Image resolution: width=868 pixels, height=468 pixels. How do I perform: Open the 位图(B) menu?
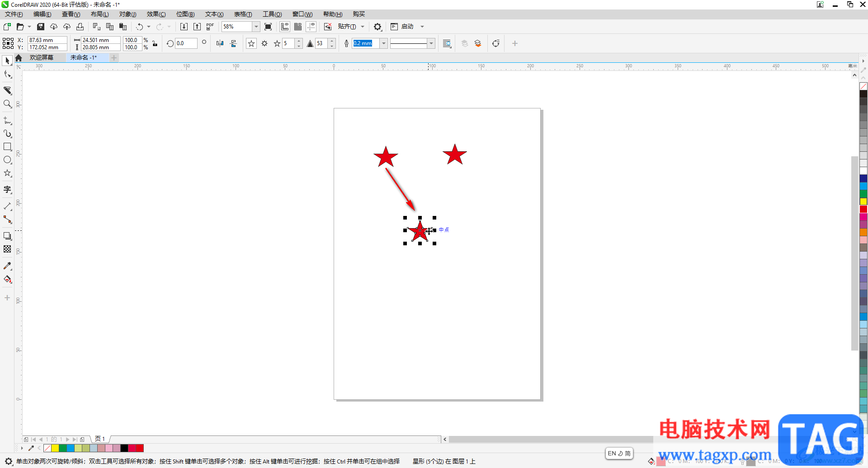pyautogui.click(x=185, y=14)
